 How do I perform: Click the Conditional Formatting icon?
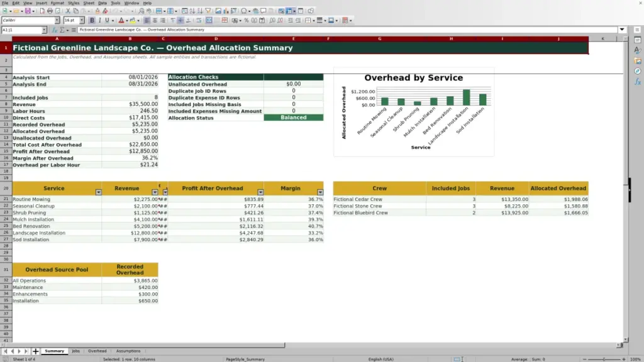[x=345, y=20]
